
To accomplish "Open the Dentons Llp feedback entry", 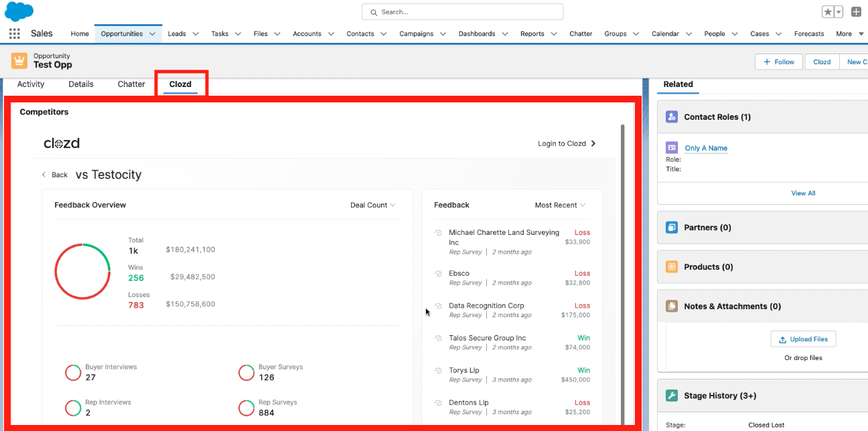I will tap(469, 403).
